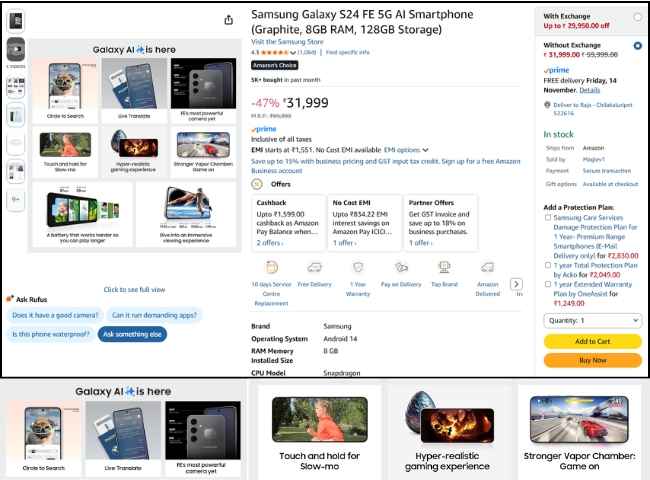Open the Quantity dropdown
This screenshot has height=480, width=650.
tap(592, 320)
